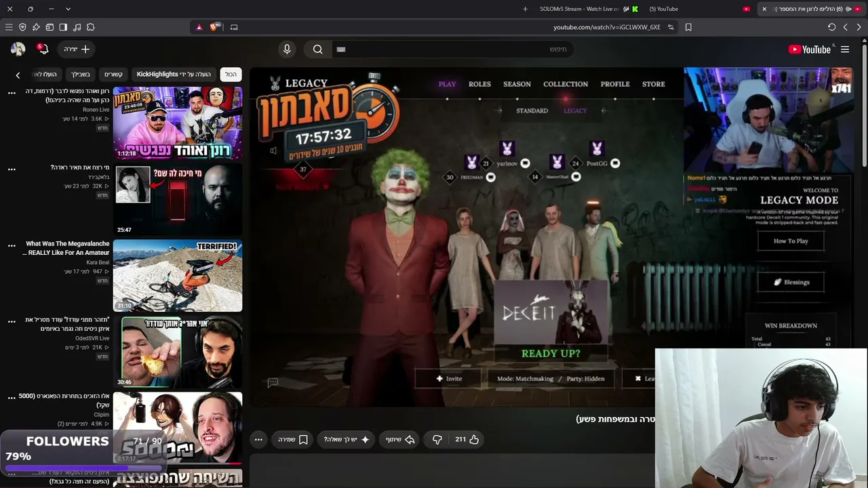The width and height of the screenshot is (868, 488).
Task: Save the video (שמירה)
Action: pos(293,439)
